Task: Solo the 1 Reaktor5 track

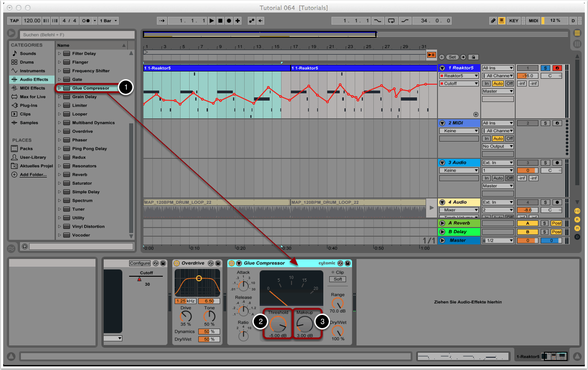Action: pos(545,68)
